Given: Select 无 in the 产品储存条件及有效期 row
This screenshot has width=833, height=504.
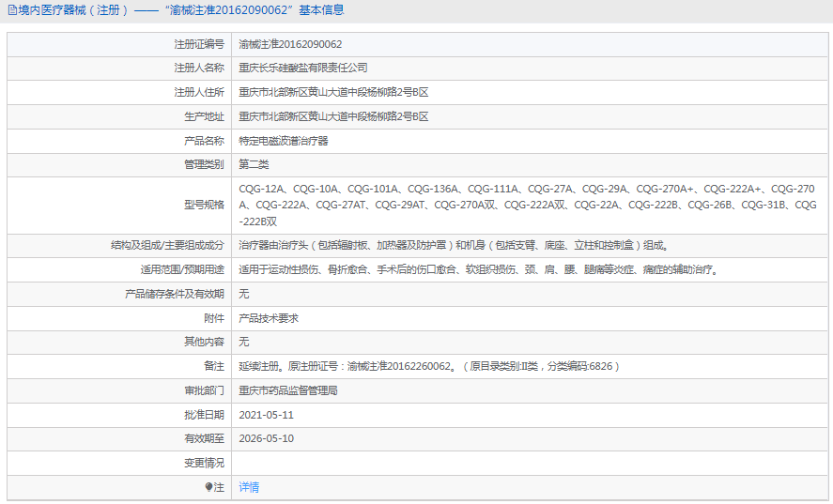Looking at the screenshot, I should coord(244,294).
